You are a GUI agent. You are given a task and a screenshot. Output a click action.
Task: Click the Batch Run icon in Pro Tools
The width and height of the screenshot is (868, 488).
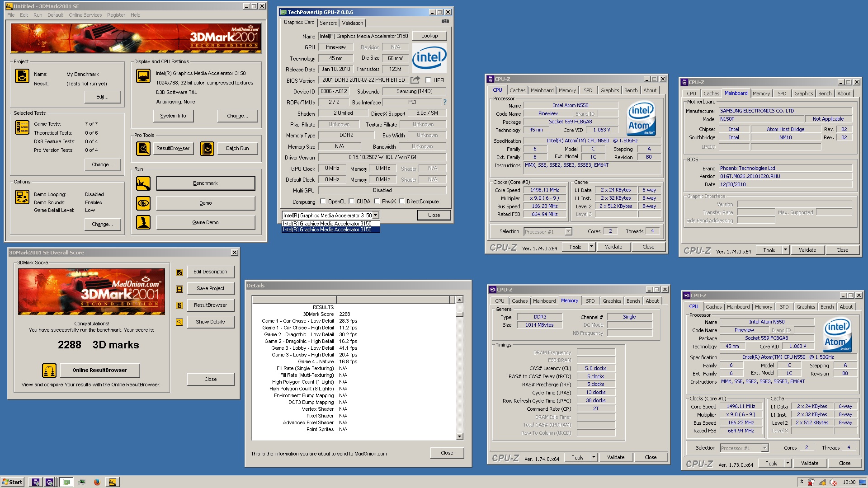coord(207,148)
